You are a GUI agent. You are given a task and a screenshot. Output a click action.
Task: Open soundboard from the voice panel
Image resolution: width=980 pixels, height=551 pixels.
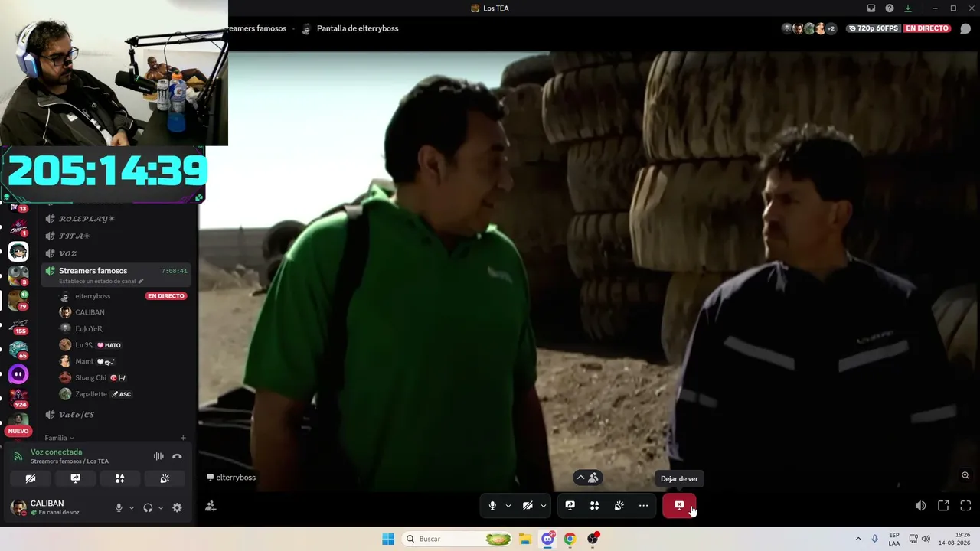(165, 478)
